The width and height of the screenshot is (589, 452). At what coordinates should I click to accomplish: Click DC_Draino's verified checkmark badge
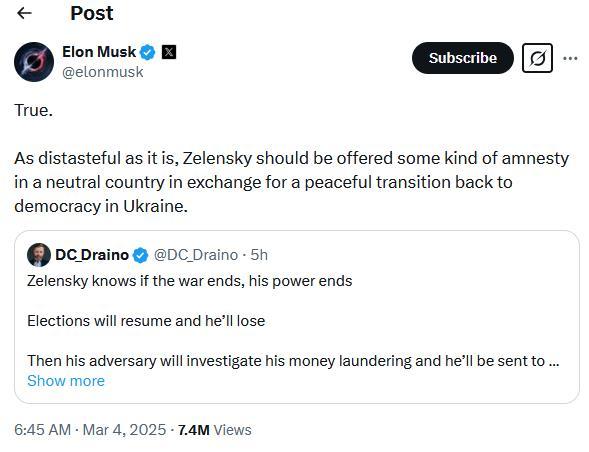[x=141, y=255]
